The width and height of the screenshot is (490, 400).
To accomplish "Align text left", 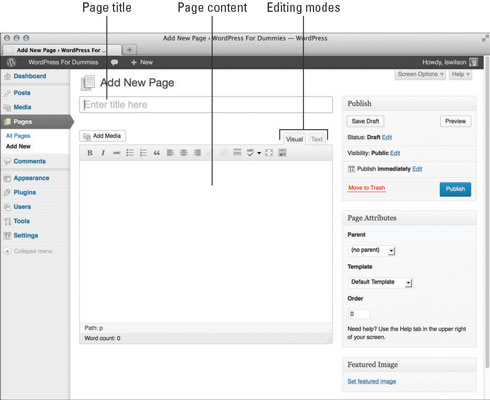I will [x=170, y=153].
